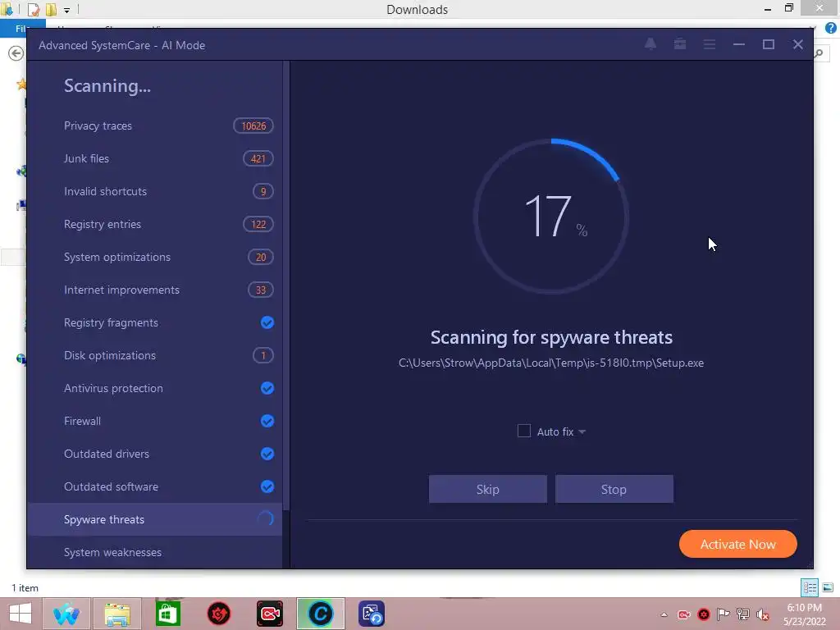Click the Internet improvements count badge 33

click(x=260, y=290)
